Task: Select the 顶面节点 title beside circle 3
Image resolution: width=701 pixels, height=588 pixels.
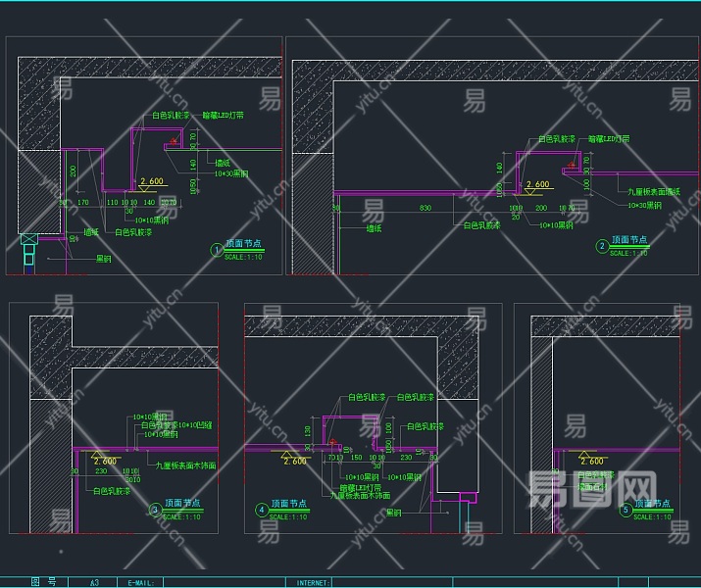Action: 182,503
